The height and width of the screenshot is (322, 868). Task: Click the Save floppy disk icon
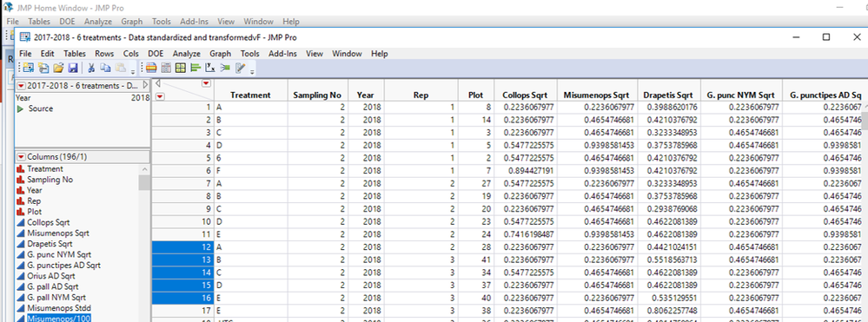72,68
